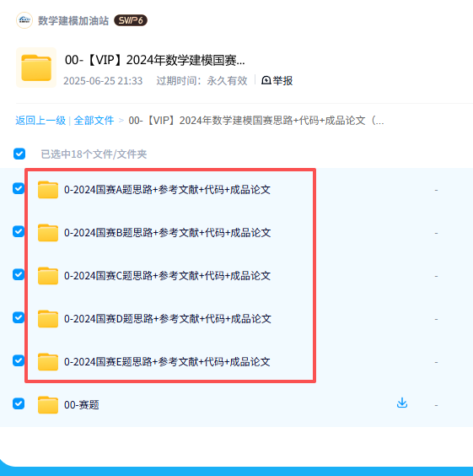The image size is (473, 476).
Task: Download the 00-赛题 folder
Action: coord(402,403)
